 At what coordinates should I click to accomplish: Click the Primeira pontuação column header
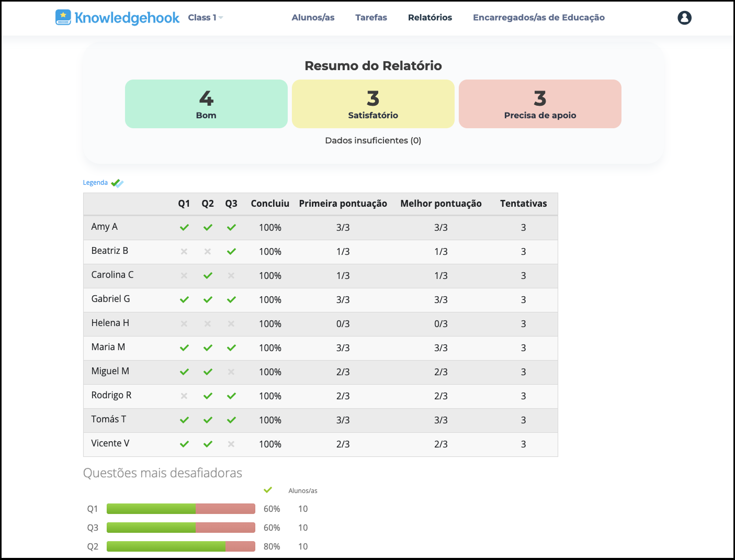343,204
